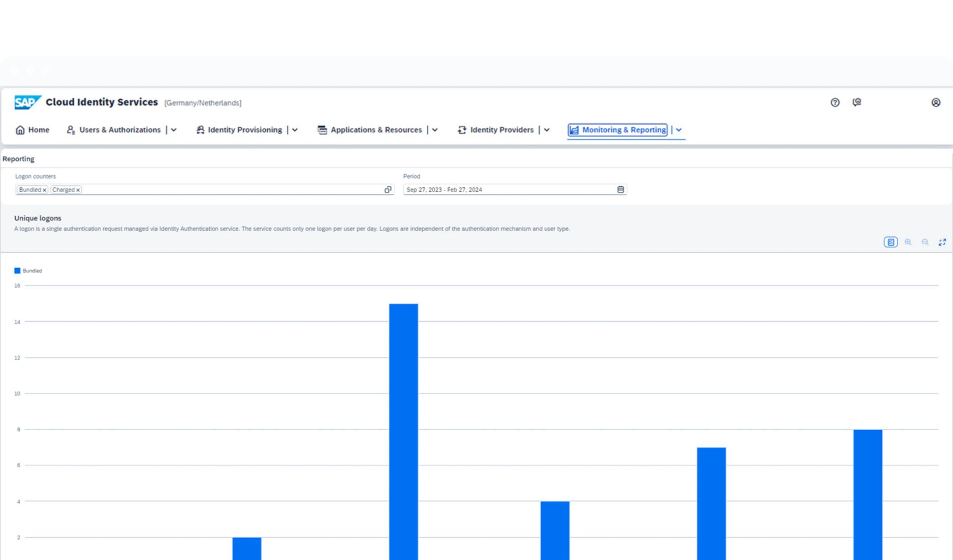Screen dimensions: 953x560
Task: Click the zoom in magnifier on the chart
Action: point(908,242)
